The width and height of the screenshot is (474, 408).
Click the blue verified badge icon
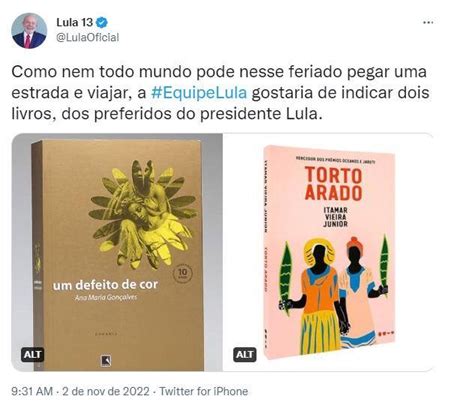pyautogui.click(x=102, y=23)
